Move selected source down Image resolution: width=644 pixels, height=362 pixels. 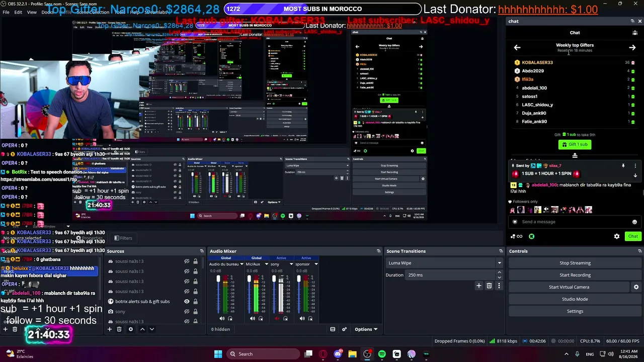click(152, 329)
